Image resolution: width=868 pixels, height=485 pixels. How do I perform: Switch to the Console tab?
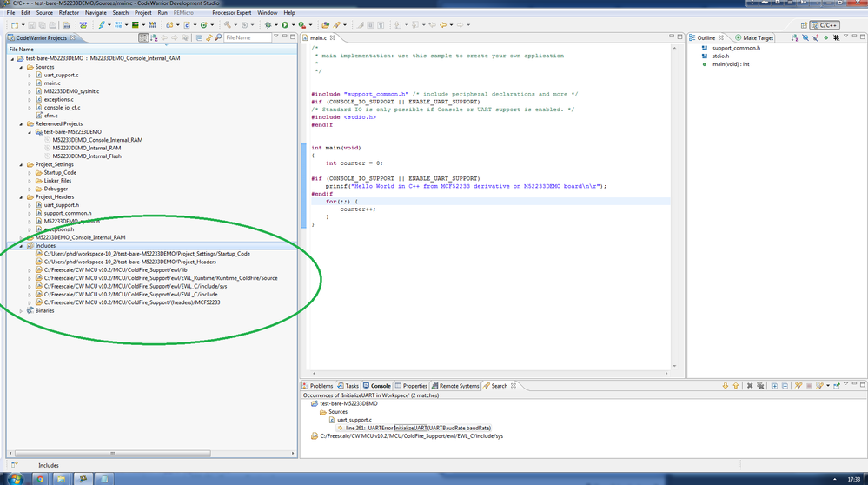tap(376, 386)
